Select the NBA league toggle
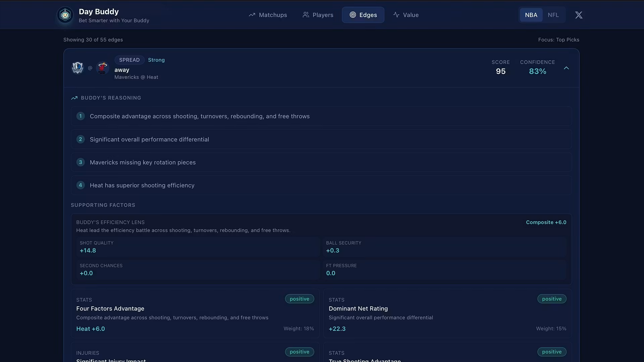This screenshot has height=362, width=644. pyautogui.click(x=531, y=15)
